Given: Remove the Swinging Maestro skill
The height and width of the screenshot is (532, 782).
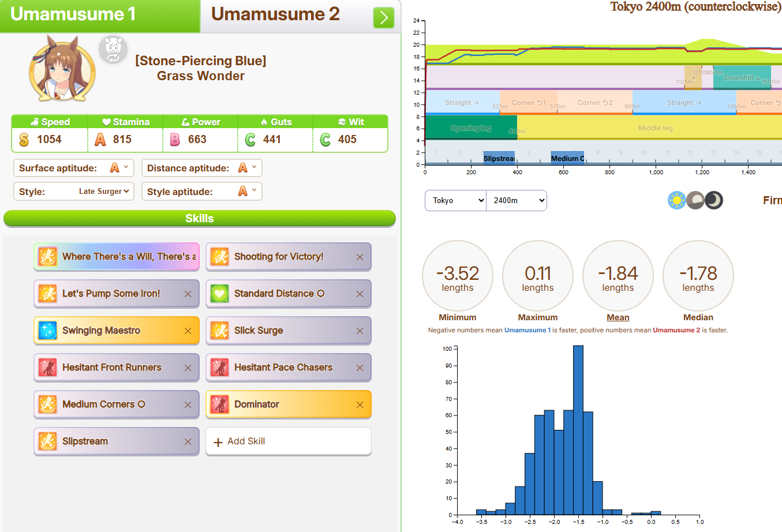Looking at the screenshot, I should (x=188, y=331).
